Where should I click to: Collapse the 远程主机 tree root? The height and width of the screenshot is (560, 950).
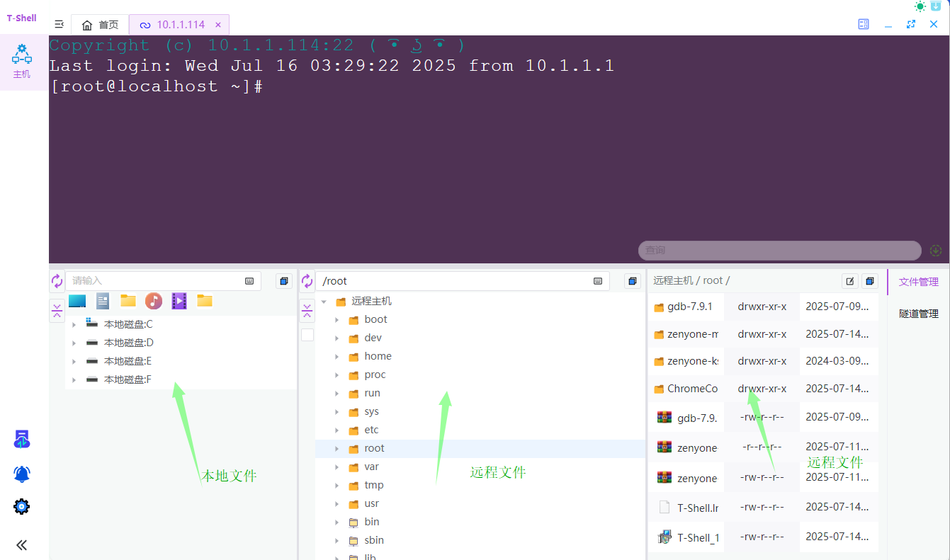point(324,301)
